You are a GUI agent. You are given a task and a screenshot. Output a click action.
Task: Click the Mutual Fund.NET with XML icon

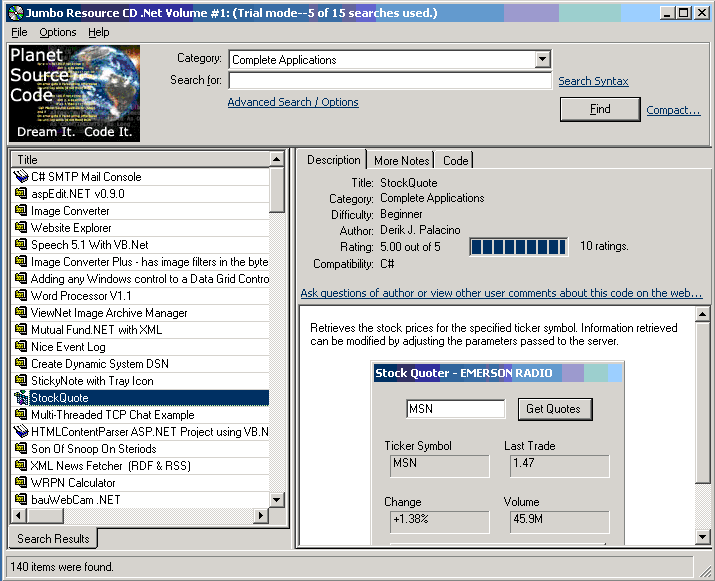[x=21, y=329]
